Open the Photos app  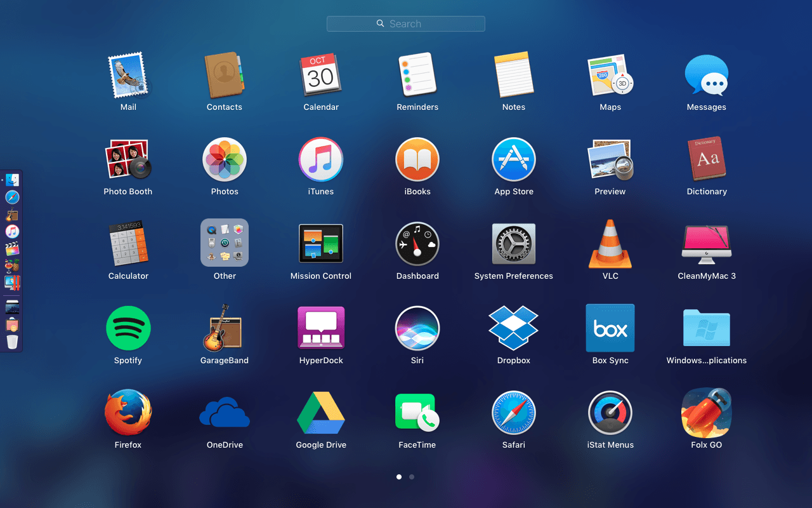[225, 159]
